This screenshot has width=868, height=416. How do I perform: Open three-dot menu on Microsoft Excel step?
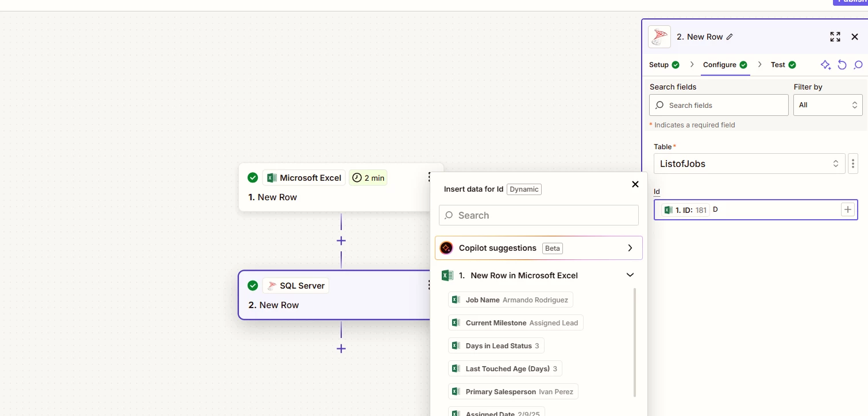click(x=429, y=177)
